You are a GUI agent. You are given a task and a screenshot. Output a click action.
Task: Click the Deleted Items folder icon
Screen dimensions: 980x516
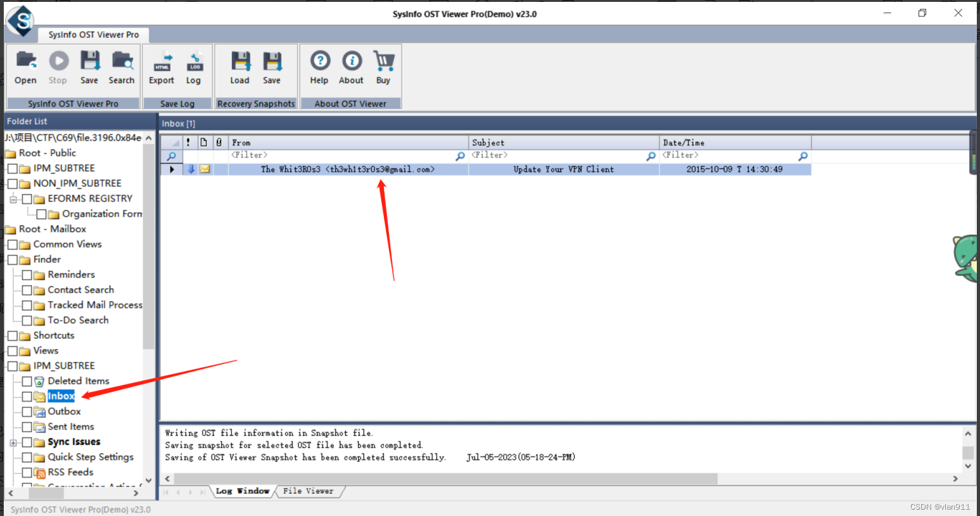(x=39, y=381)
